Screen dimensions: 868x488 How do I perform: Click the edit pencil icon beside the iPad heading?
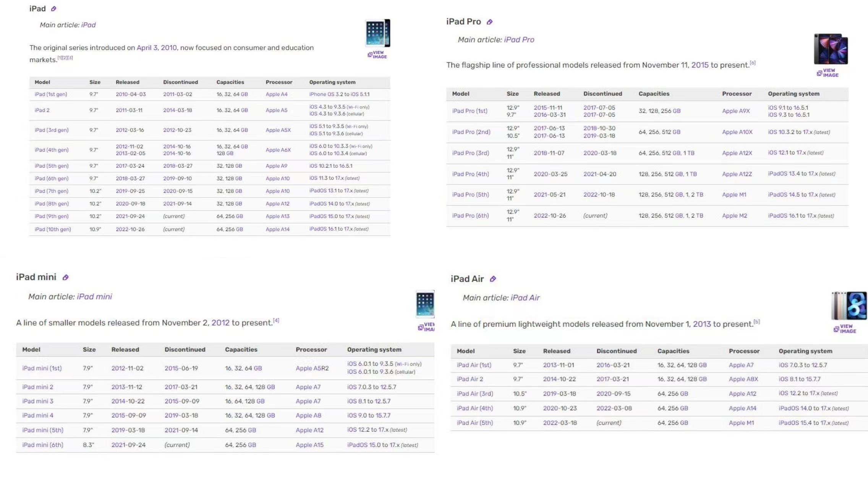53,9
